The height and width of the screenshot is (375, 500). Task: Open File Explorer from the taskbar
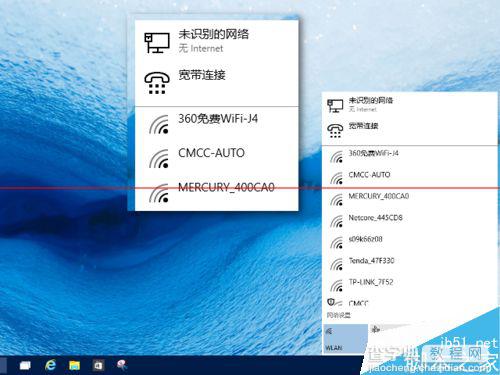coord(74,366)
